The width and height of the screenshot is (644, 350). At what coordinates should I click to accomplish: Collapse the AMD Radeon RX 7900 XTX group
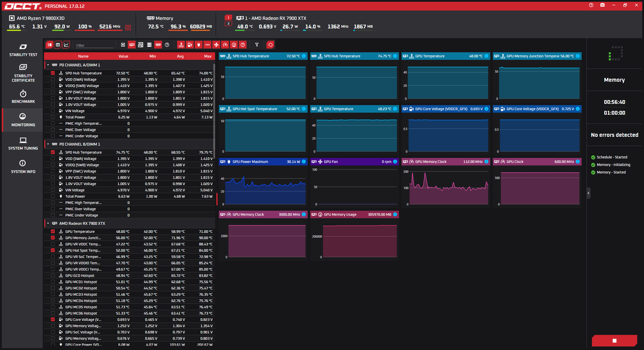coord(48,223)
